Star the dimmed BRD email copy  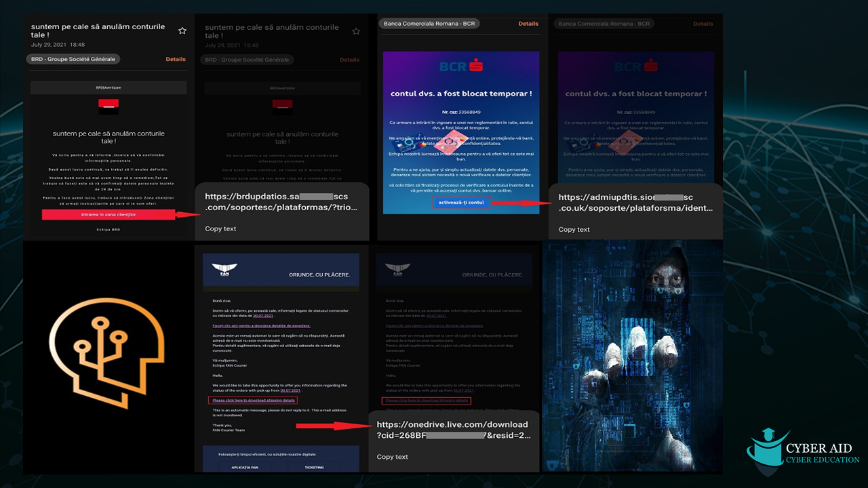click(356, 31)
